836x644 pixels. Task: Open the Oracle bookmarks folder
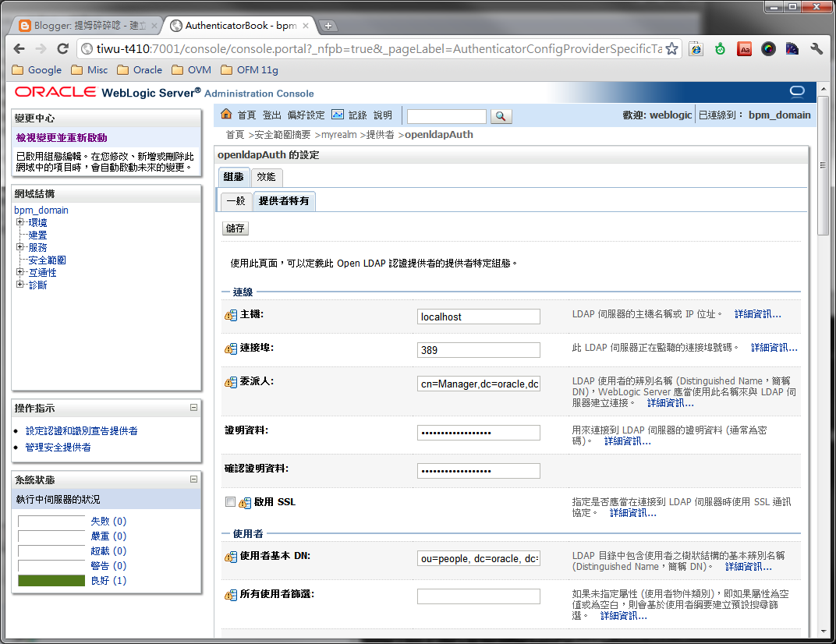140,70
